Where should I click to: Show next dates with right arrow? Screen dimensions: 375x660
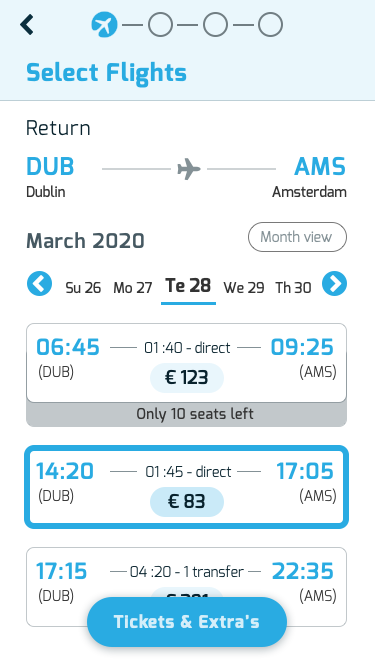click(x=335, y=284)
